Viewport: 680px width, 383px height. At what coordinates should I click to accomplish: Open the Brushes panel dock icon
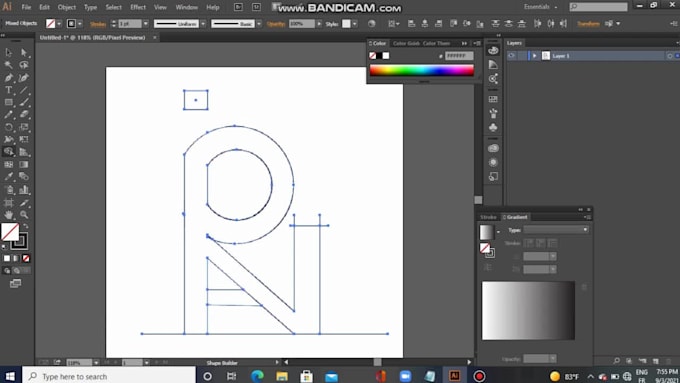coord(493,114)
